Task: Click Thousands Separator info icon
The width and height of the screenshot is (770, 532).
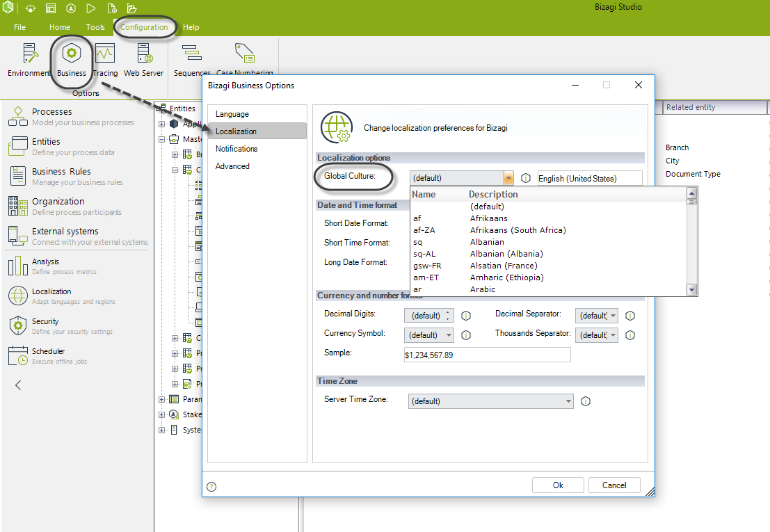Action: coord(630,335)
